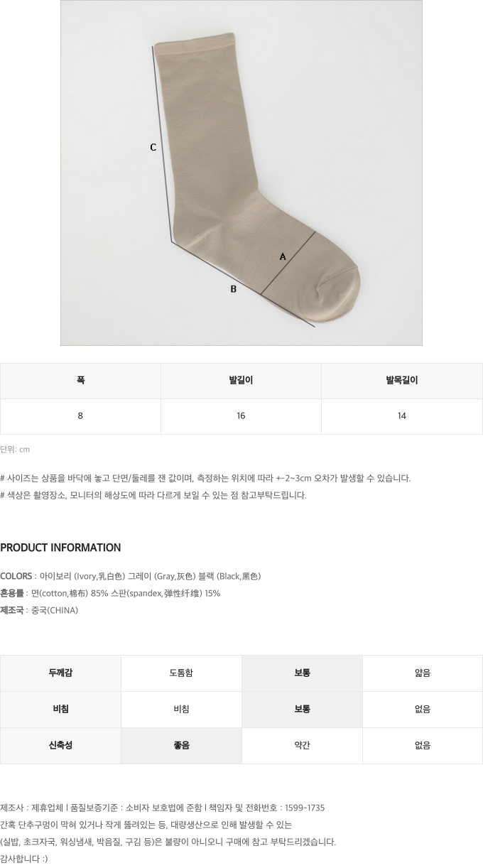
Task: Click the 두께감 row label
Action: 60,673
